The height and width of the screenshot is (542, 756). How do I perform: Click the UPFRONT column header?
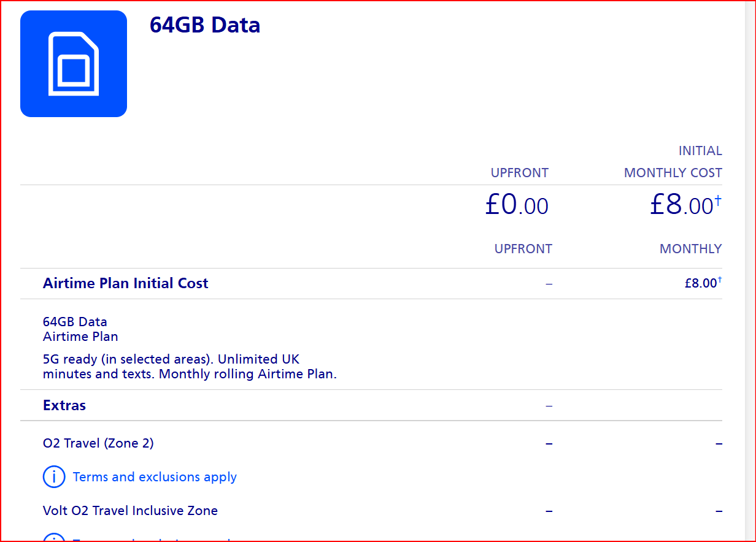point(519,173)
